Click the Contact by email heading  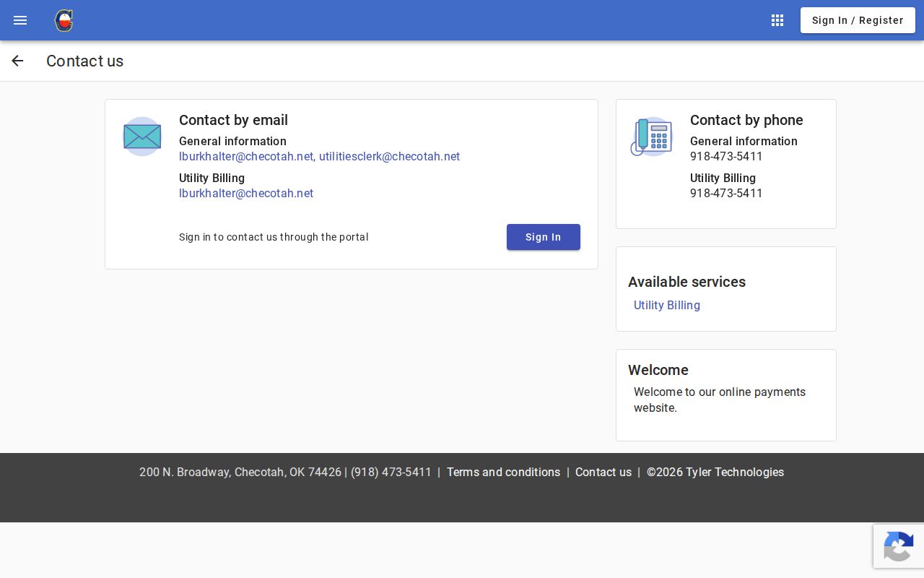click(233, 120)
